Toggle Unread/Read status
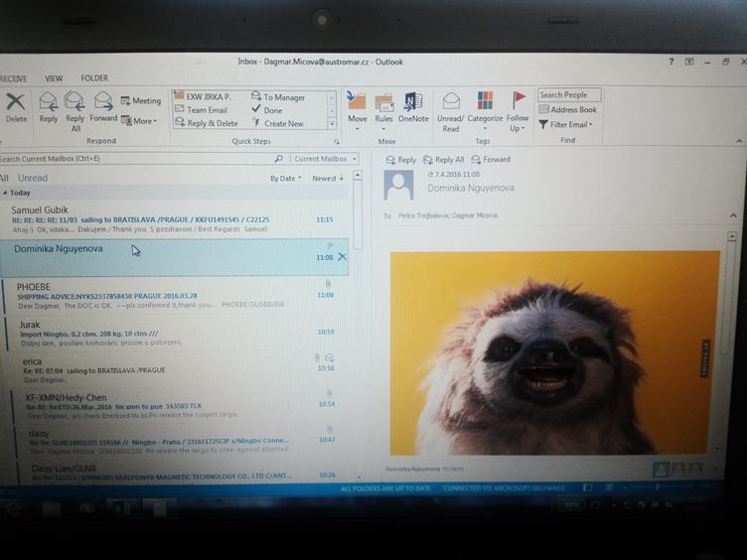 pyautogui.click(x=450, y=112)
